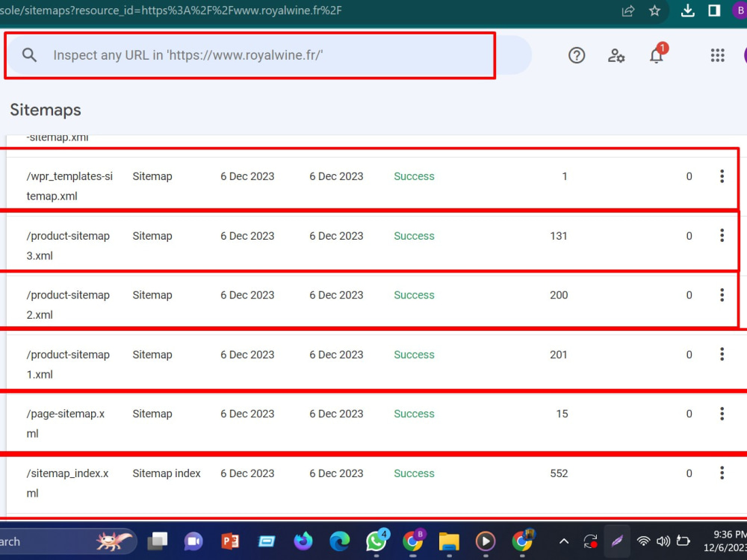Open the volume control
The height and width of the screenshot is (560, 747).
pos(663,541)
